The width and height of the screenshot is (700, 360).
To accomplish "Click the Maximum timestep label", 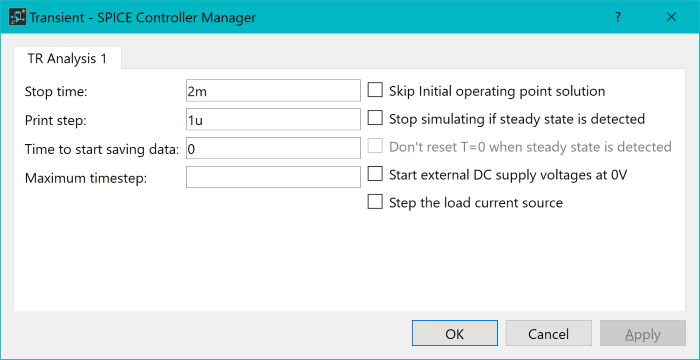I will [x=86, y=178].
